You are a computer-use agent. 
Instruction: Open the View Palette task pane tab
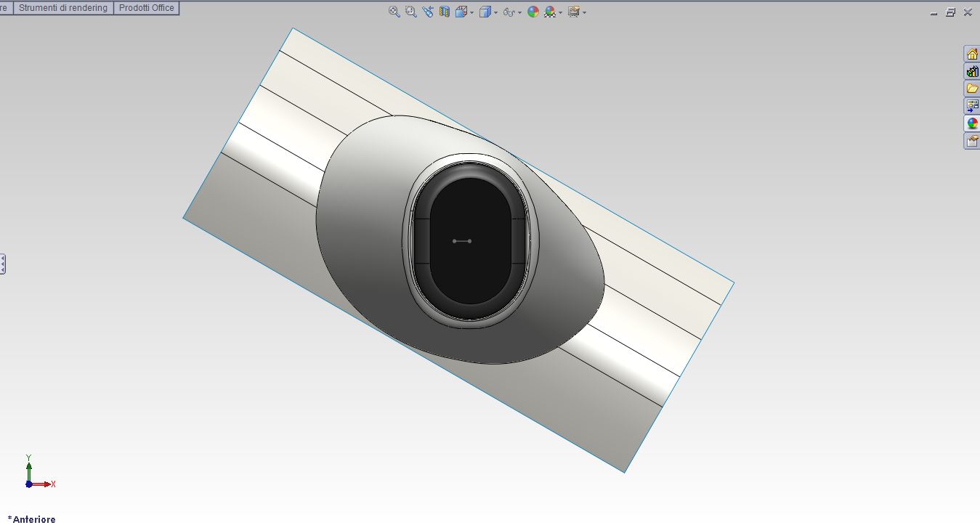coord(972,106)
